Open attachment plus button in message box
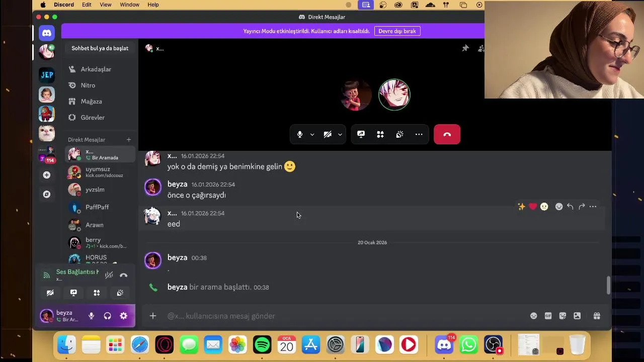The width and height of the screenshot is (644, 362). point(153,316)
